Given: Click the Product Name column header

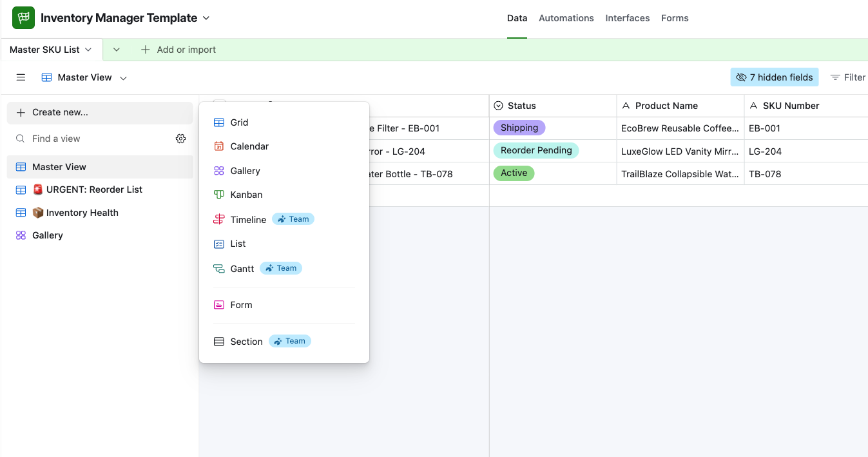Looking at the screenshot, I should (x=680, y=106).
